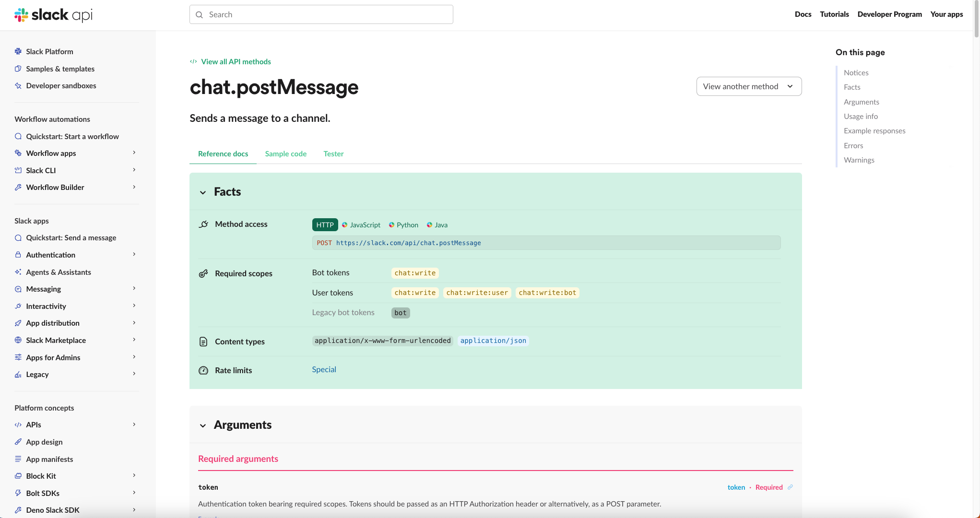980x518 pixels.
Task: Click the Workflow apps icon
Action: (18, 153)
